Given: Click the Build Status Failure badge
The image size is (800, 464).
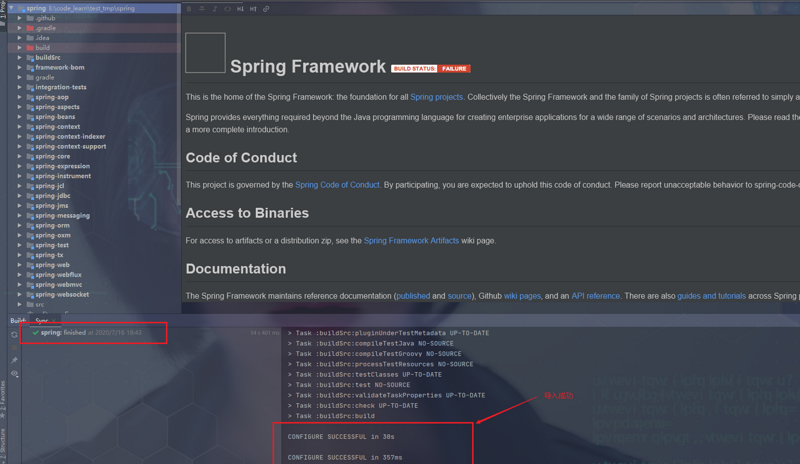Looking at the screenshot, I should [431, 68].
